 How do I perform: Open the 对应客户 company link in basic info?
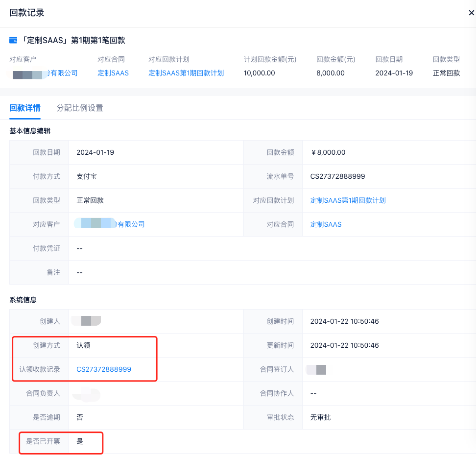[110, 225]
